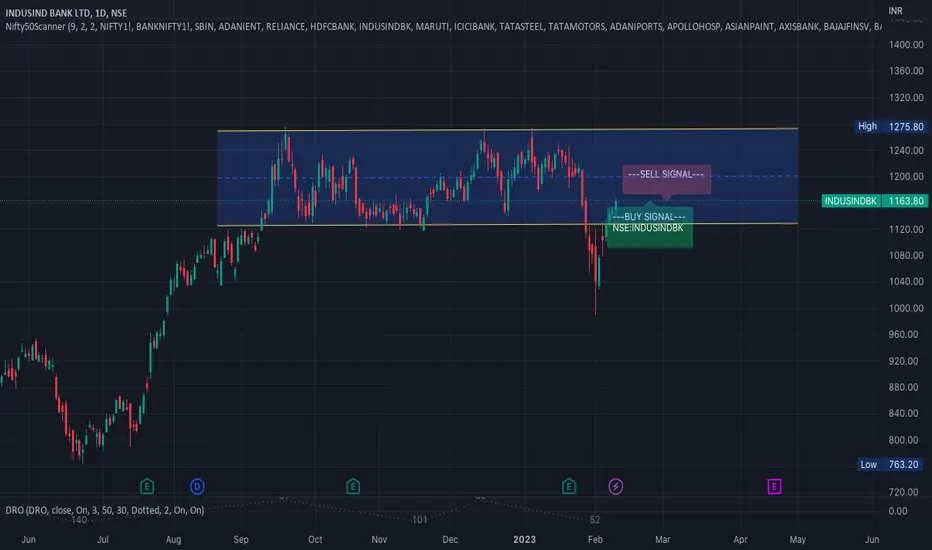Click the 1080.00 price axis label
This screenshot has height=550, width=932.
click(906, 256)
